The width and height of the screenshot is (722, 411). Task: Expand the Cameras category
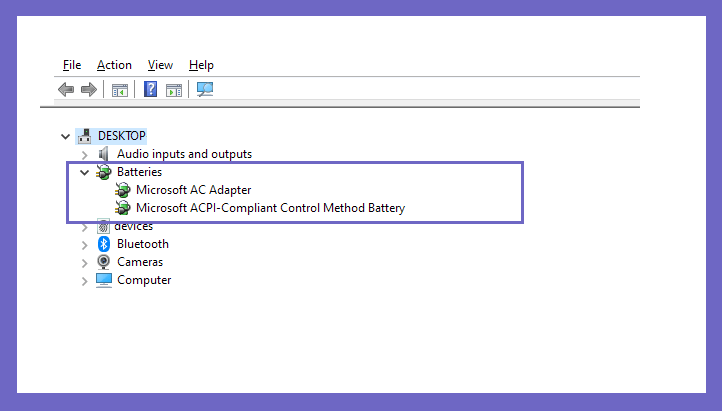(84, 263)
